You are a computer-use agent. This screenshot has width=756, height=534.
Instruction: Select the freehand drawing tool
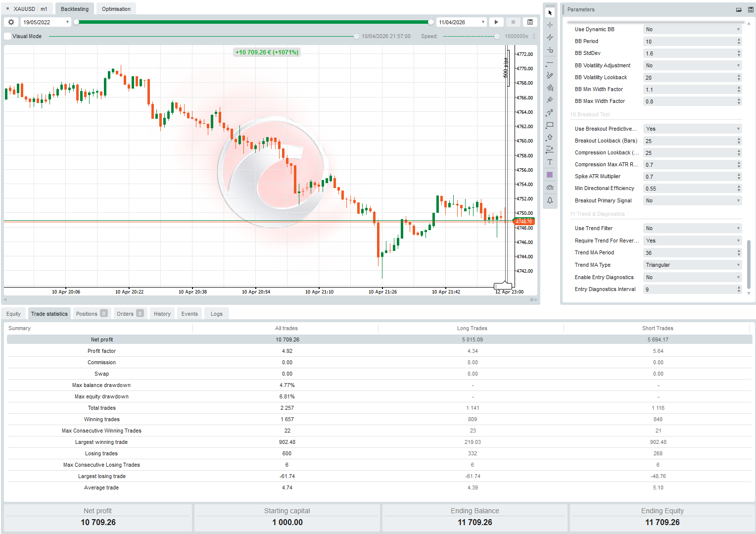click(x=550, y=75)
